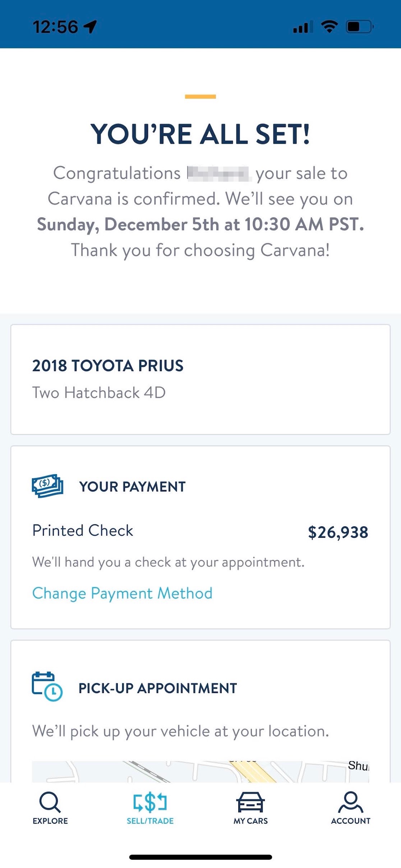Tap the calendar clock appointment icon
Image resolution: width=401 pixels, height=868 pixels.
(47, 687)
